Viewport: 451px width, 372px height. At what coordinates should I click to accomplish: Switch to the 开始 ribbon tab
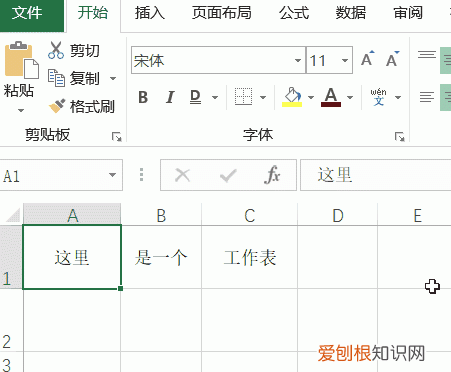93,13
